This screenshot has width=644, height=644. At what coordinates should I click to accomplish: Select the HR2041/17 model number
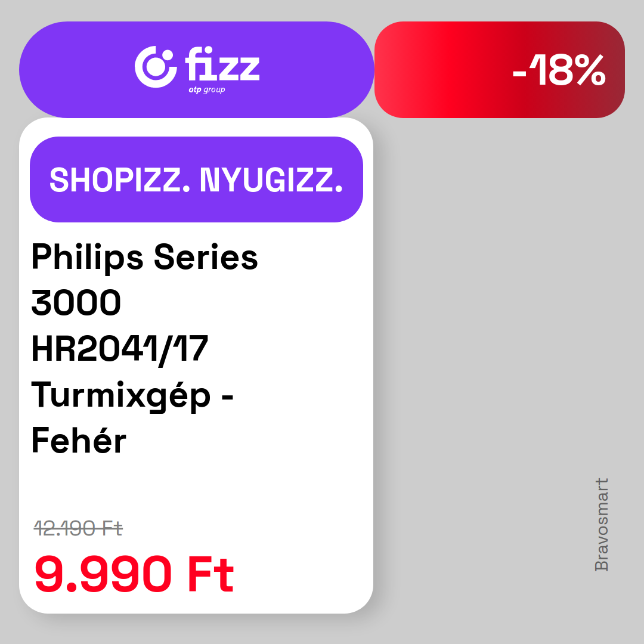click(x=119, y=349)
